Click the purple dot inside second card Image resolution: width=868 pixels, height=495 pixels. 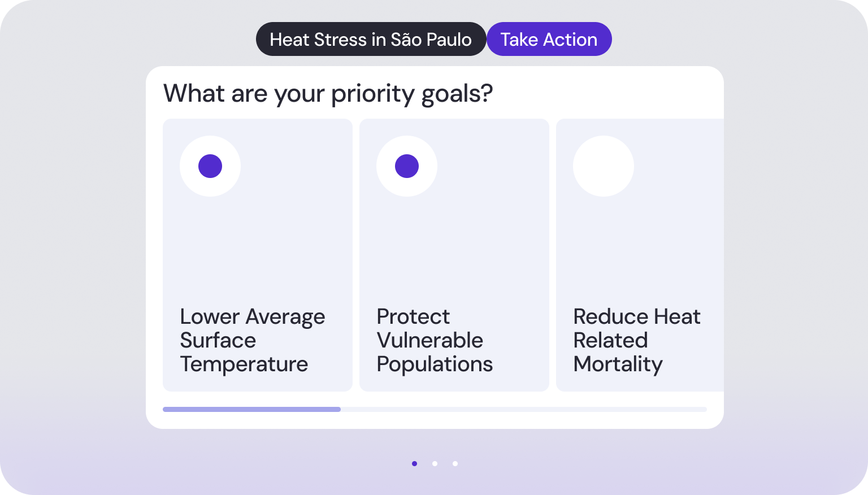(x=407, y=166)
